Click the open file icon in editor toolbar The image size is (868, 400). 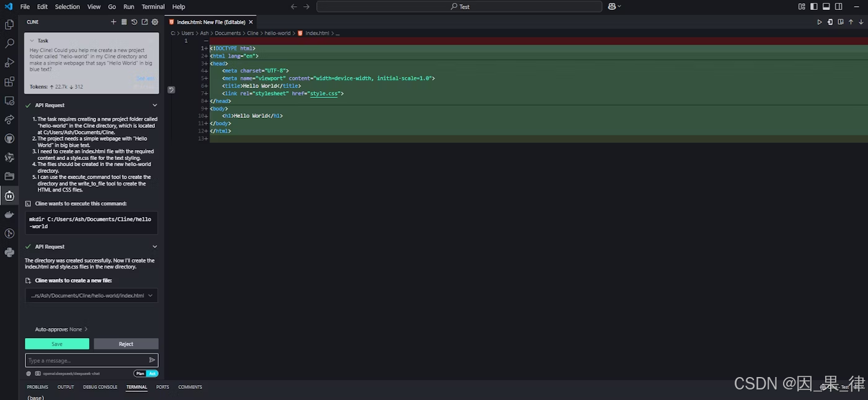coord(830,22)
